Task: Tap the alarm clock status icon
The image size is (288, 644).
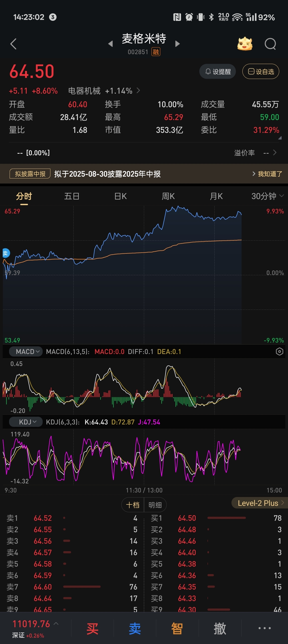Action: pos(189,17)
